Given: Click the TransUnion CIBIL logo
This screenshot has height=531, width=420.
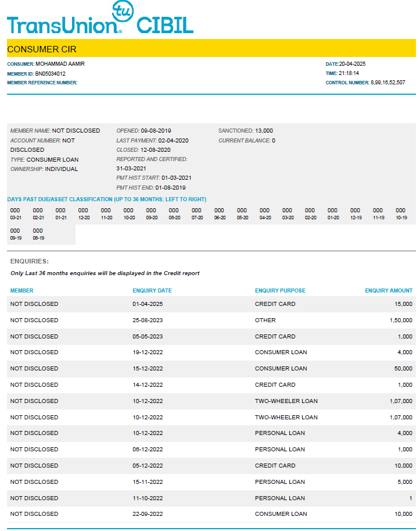Looking at the screenshot, I should point(100,17).
